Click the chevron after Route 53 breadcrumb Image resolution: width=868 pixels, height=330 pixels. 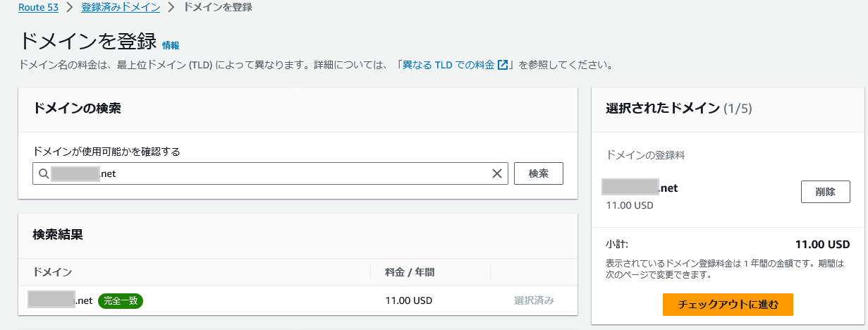(x=69, y=8)
